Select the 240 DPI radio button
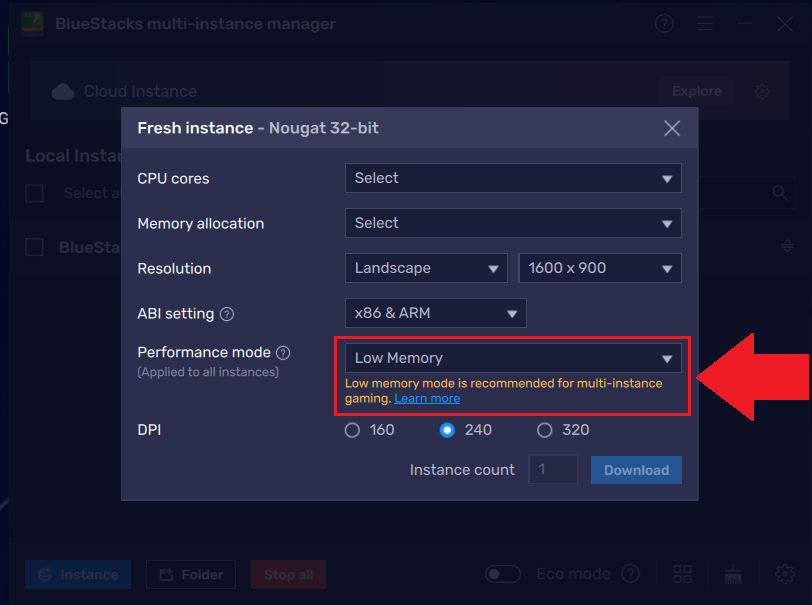Screen dimensions: 812x605 (x=448, y=430)
